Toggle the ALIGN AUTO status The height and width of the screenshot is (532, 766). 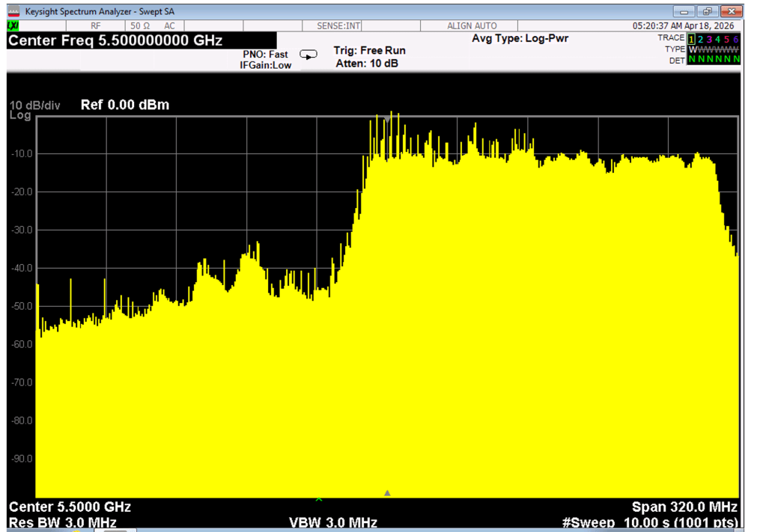pyautogui.click(x=472, y=26)
